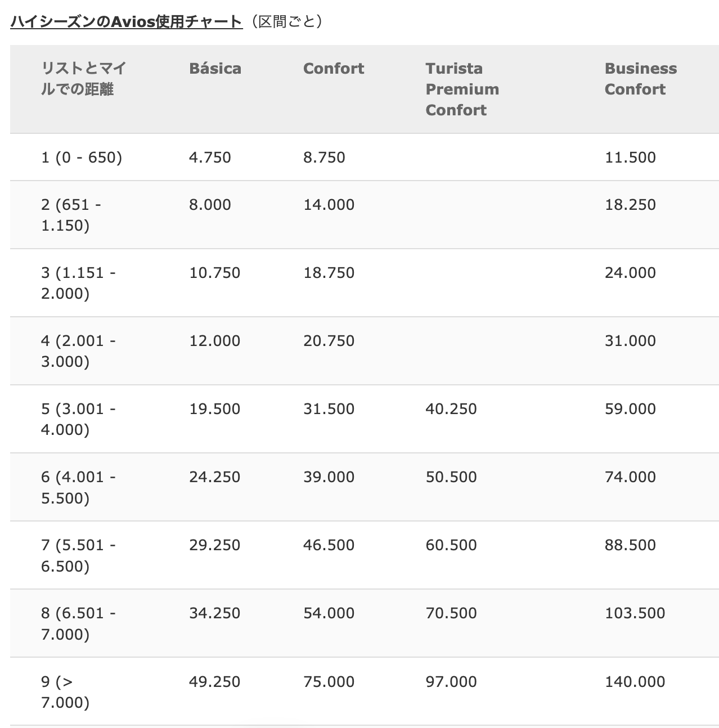Click the Turista Premium Confort column header
719x728 pixels.
click(462, 89)
